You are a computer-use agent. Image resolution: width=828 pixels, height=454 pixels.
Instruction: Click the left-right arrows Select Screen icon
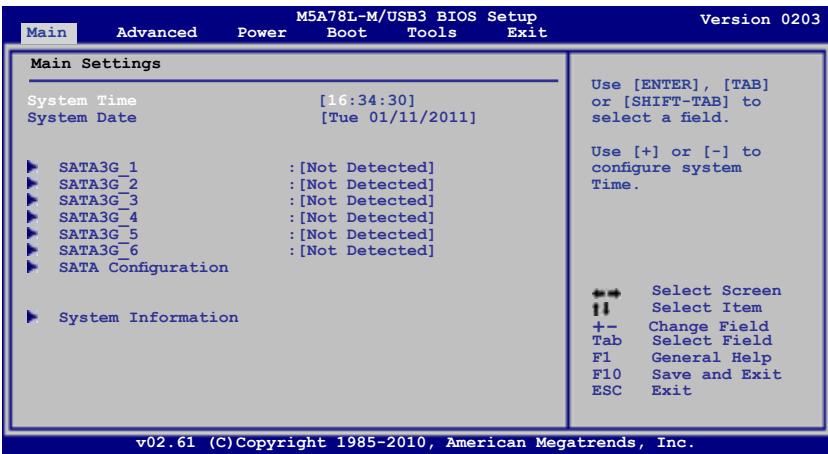pyautogui.click(x=606, y=293)
